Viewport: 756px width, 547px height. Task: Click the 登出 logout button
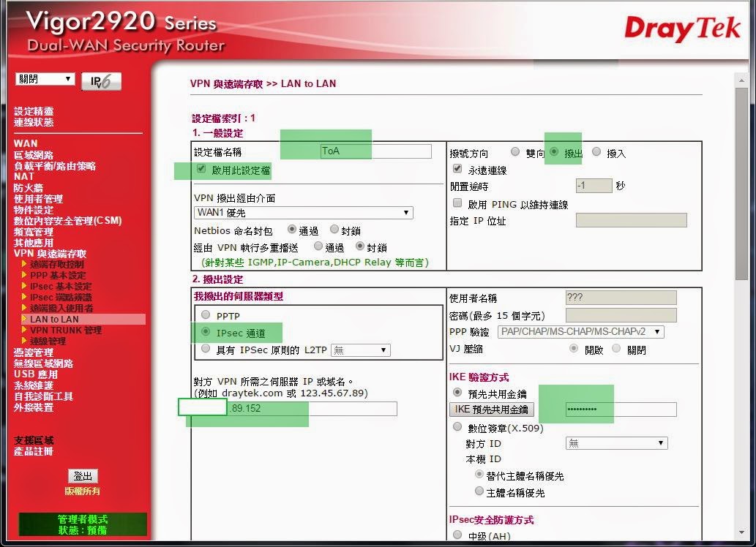[83, 476]
